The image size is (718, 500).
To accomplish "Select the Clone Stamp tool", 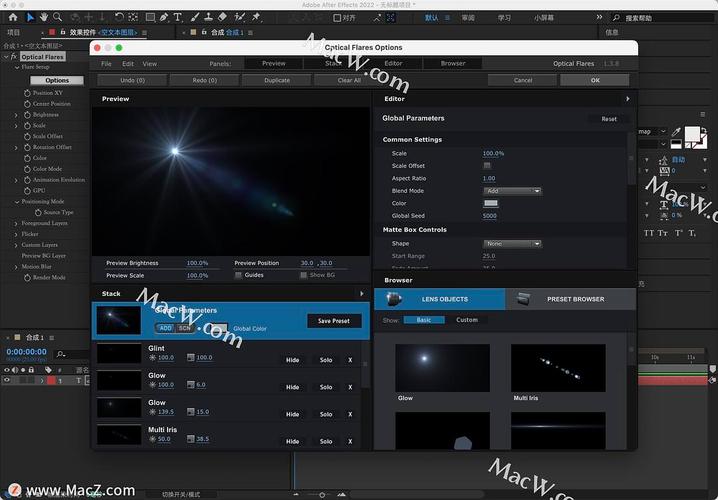I will pos(208,17).
